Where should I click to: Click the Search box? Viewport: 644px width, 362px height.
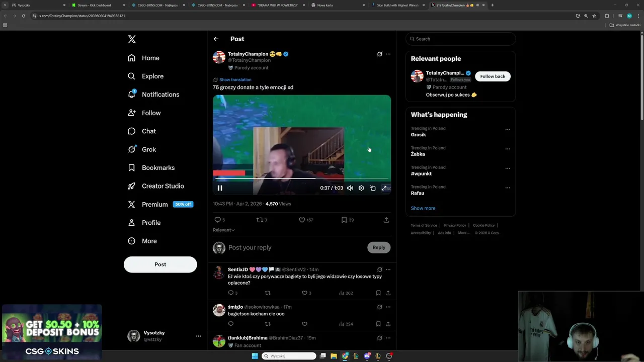[461, 39]
